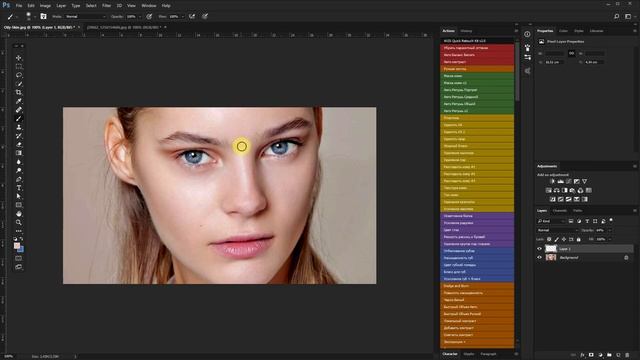Switch to the Channels tab
640x360 pixels.
coord(560,211)
